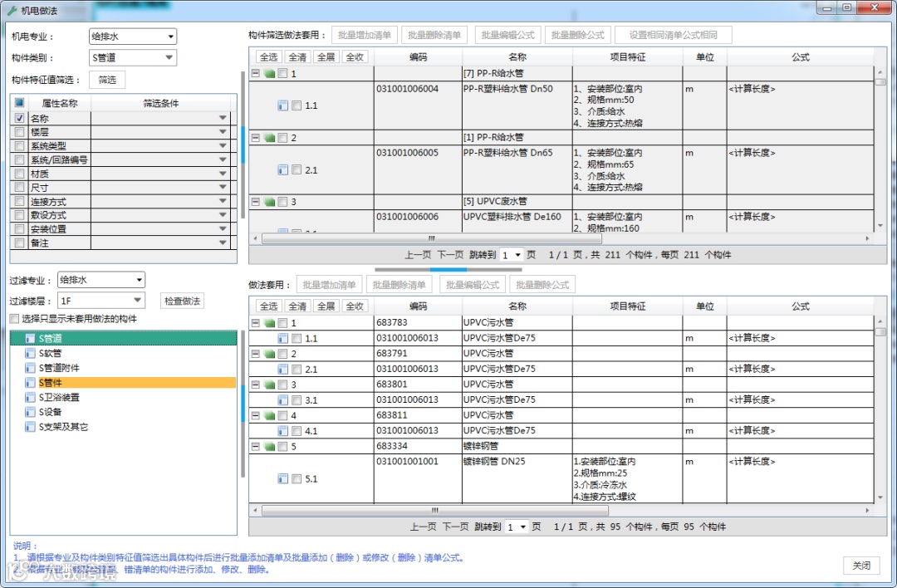Click the S管道附件 tree item icon

(30, 368)
